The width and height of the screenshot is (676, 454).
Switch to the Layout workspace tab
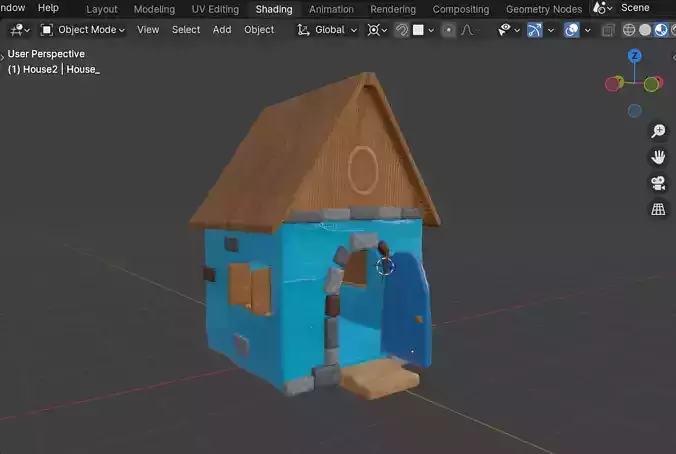[101, 9]
